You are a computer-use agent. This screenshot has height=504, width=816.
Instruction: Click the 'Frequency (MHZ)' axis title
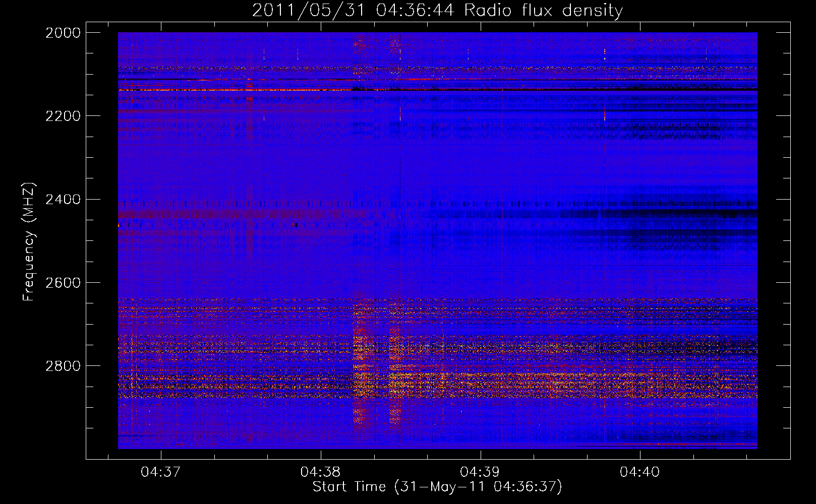tap(29, 242)
